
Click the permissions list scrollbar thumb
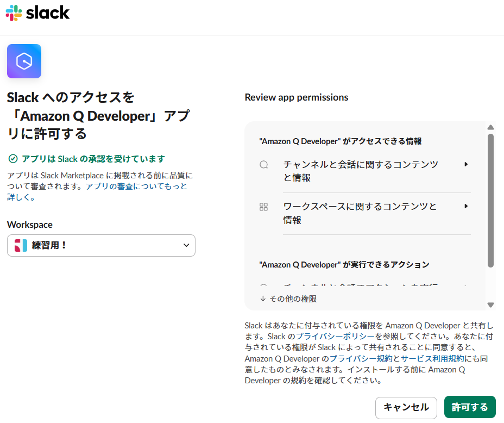point(490,201)
